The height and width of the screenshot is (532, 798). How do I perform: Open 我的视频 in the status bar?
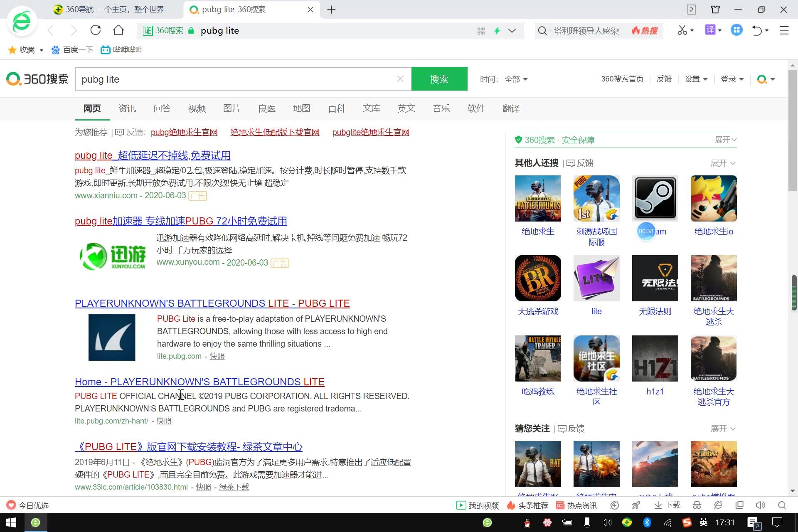pyautogui.click(x=478, y=505)
